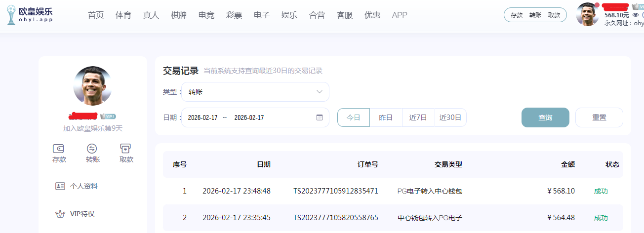Go to 体育 sports menu
644x233 pixels.
pyautogui.click(x=123, y=15)
